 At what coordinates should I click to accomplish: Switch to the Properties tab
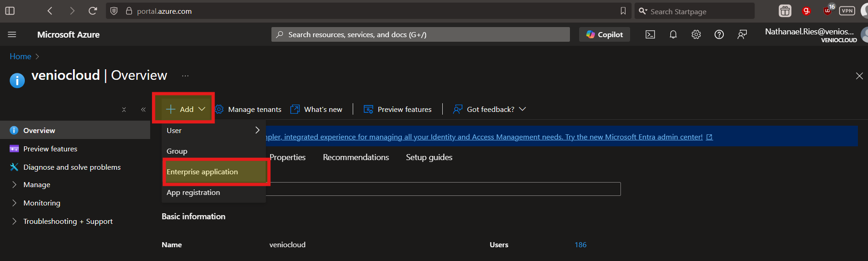pos(287,157)
